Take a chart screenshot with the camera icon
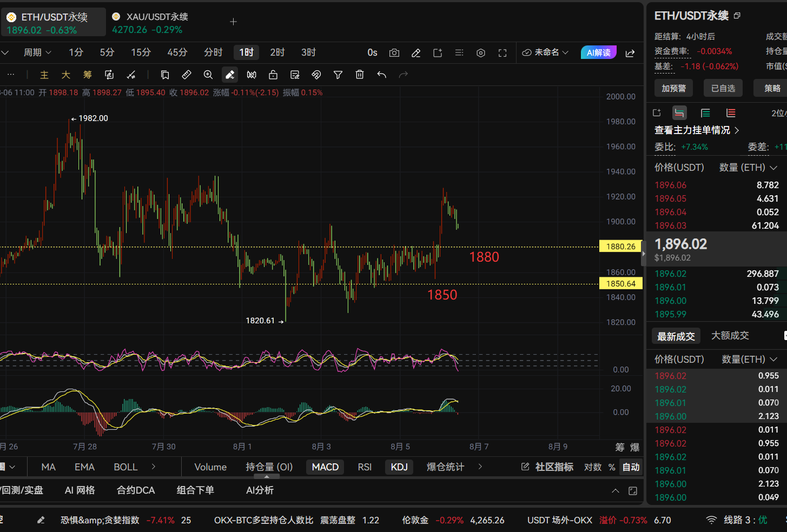787x532 pixels. click(394, 52)
